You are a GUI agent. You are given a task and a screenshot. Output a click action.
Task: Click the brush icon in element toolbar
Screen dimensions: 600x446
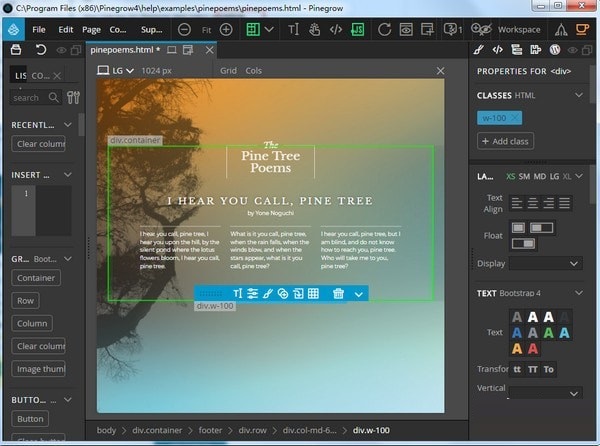267,294
